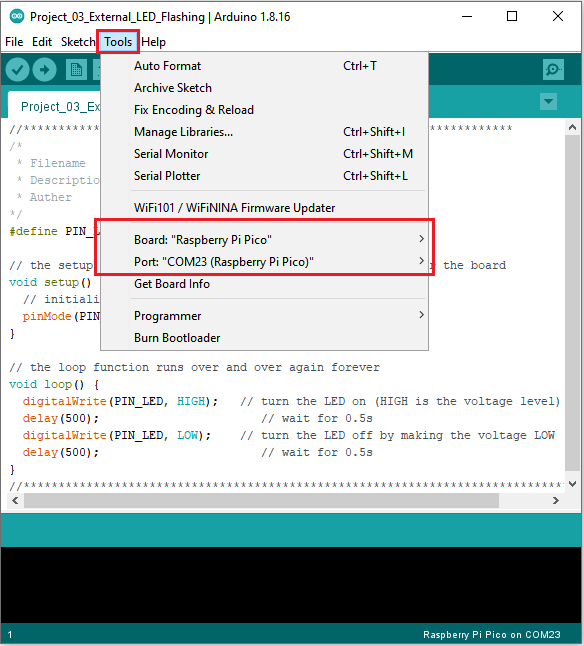The height and width of the screenshot is (646, 584).
Task: Select Get Board Info
Action: (x=265, y=284)
